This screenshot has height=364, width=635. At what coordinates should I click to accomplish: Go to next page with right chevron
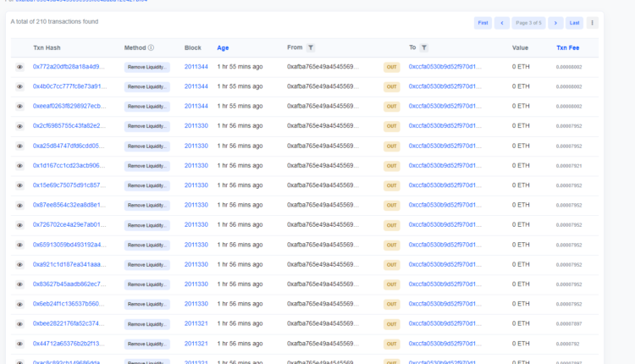tap(555, 23)
